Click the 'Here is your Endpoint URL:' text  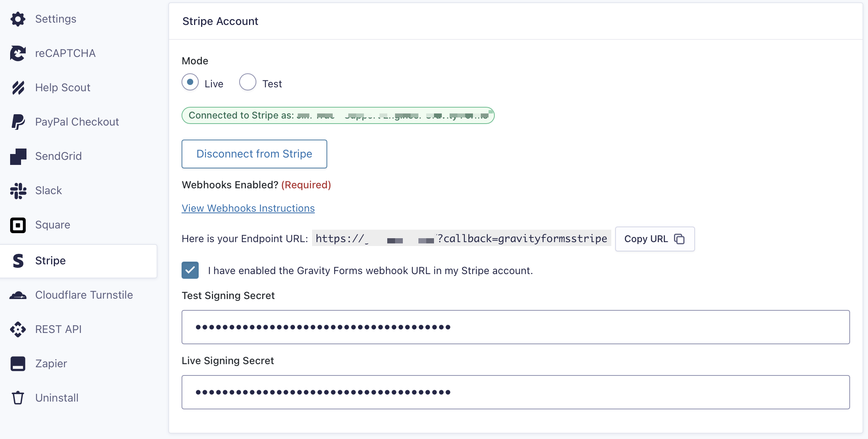(x=245, y=239)
